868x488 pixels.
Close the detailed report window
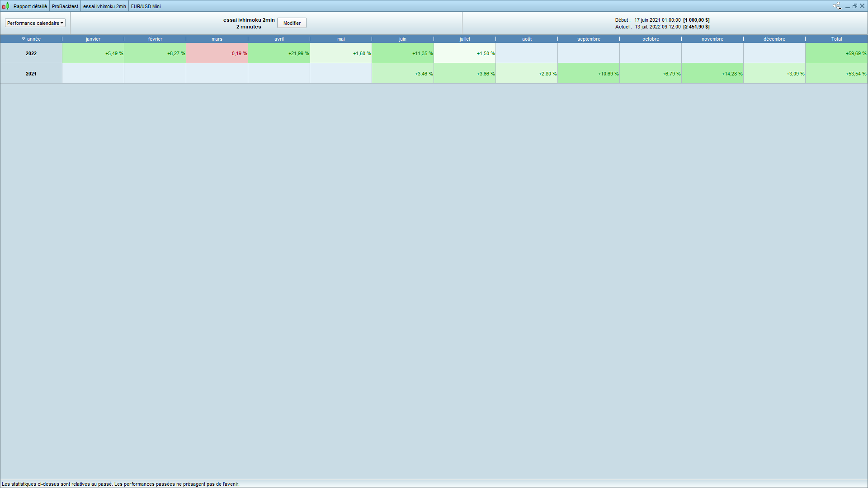coord(862,6)
